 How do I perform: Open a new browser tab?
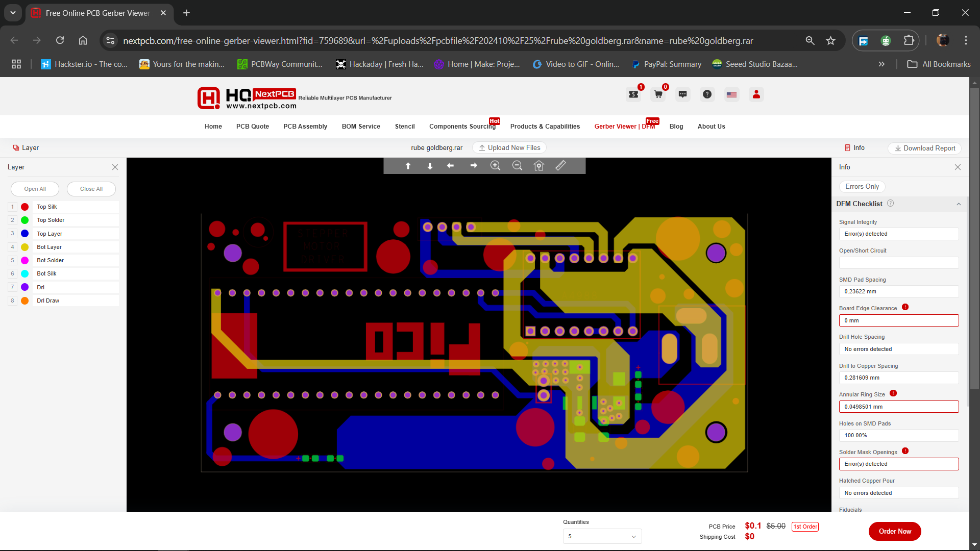pyautogui.click(x=186, y=13)
